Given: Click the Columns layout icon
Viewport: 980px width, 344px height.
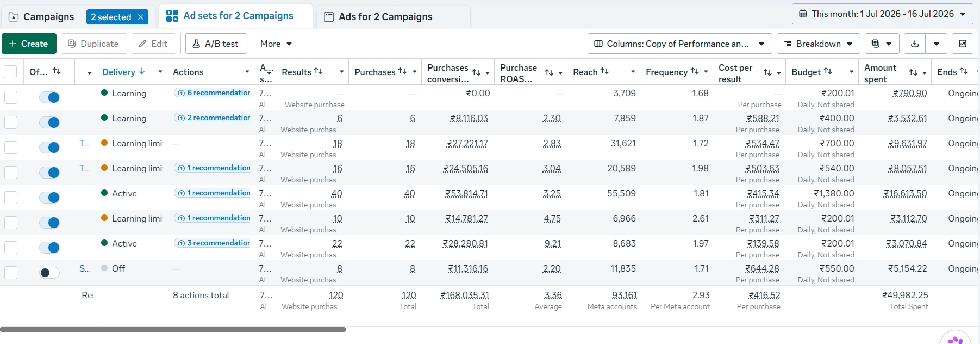Looking at the screenshot, I should (x=598, y=44).
